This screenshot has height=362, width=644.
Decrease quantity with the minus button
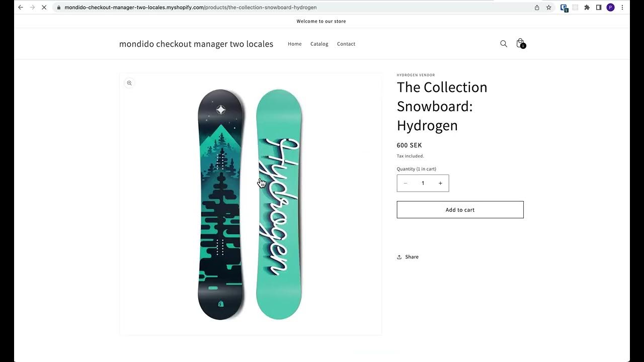coord(406,184)
